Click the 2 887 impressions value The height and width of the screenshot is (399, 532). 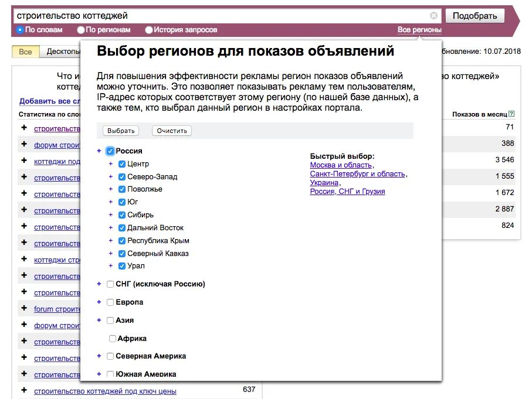coord(504,209)
